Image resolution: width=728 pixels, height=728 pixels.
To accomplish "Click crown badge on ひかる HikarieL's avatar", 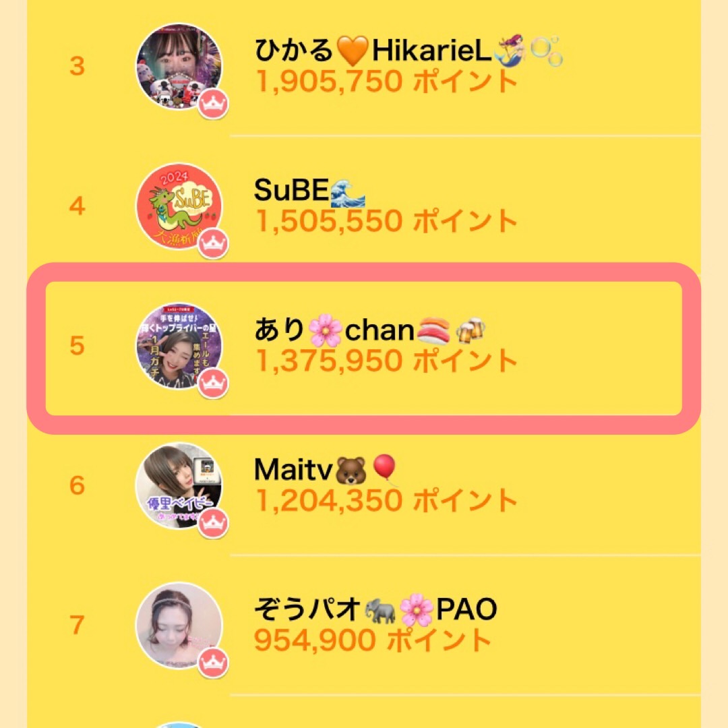I will point(213,104).
